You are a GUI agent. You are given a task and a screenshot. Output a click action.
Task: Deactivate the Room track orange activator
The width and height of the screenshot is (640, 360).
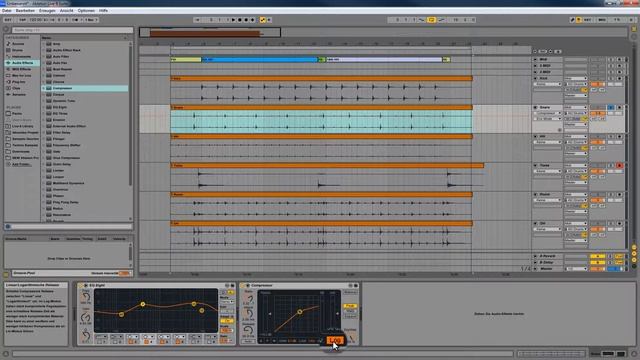pos(597,200)
